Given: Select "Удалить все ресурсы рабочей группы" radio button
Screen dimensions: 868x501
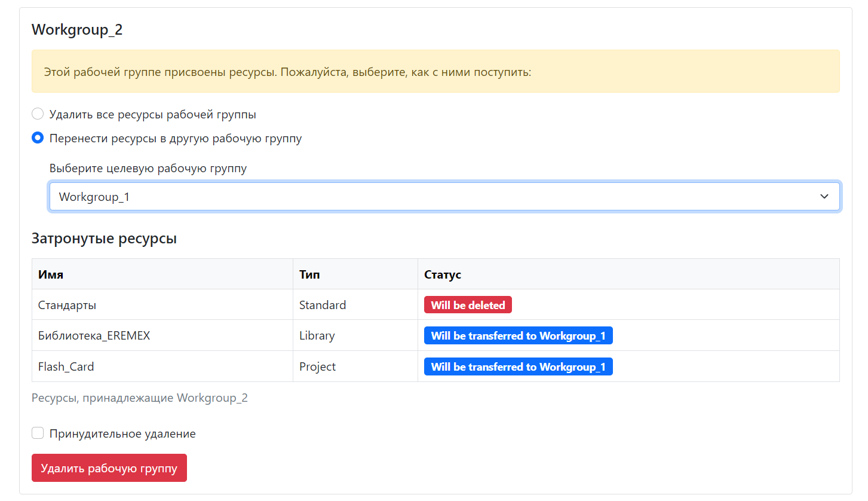Looking at the screenshot, I should [38, 114].
